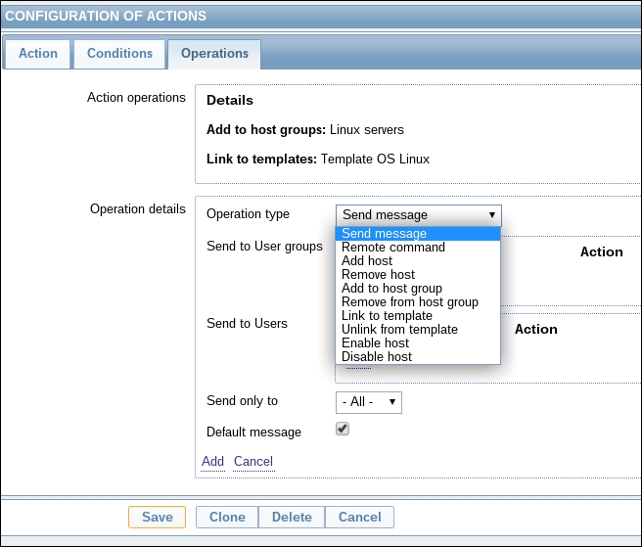The width and height of the screenshot is (642, 547).
Task: Toggle the Default message checkbox
Action: tap(342, 429)
